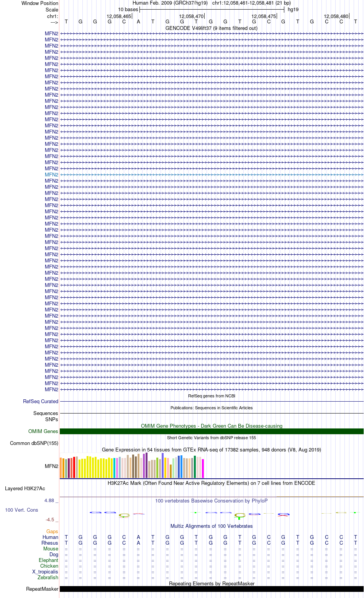Click the RefSeq Curated track label

(41, 401)
